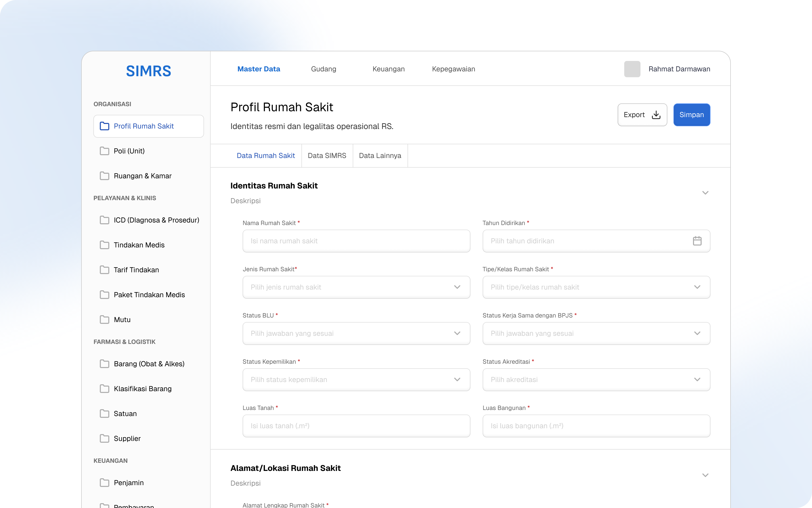Click the Tahun Didirikan date field
812x508 pixels.
click(x=596, y=241)
